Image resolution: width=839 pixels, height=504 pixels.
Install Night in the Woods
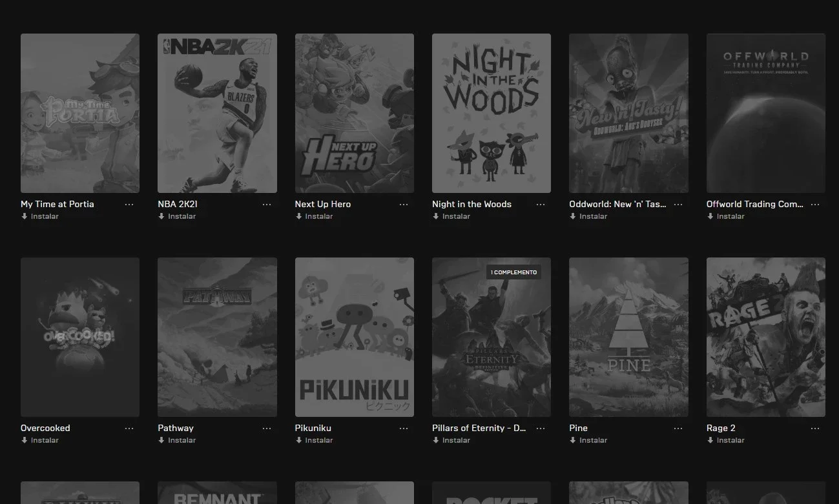(x=451, y=216)
